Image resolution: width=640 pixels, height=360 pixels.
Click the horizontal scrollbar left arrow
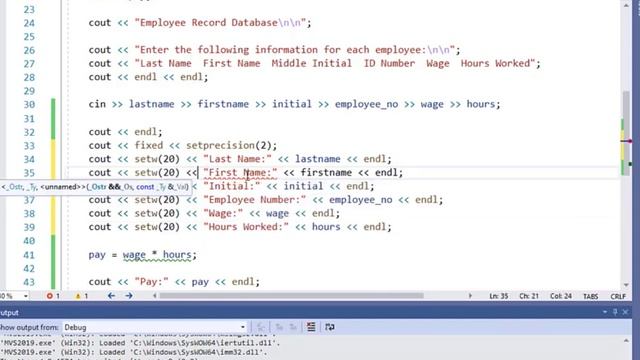[x=155, y=296]
